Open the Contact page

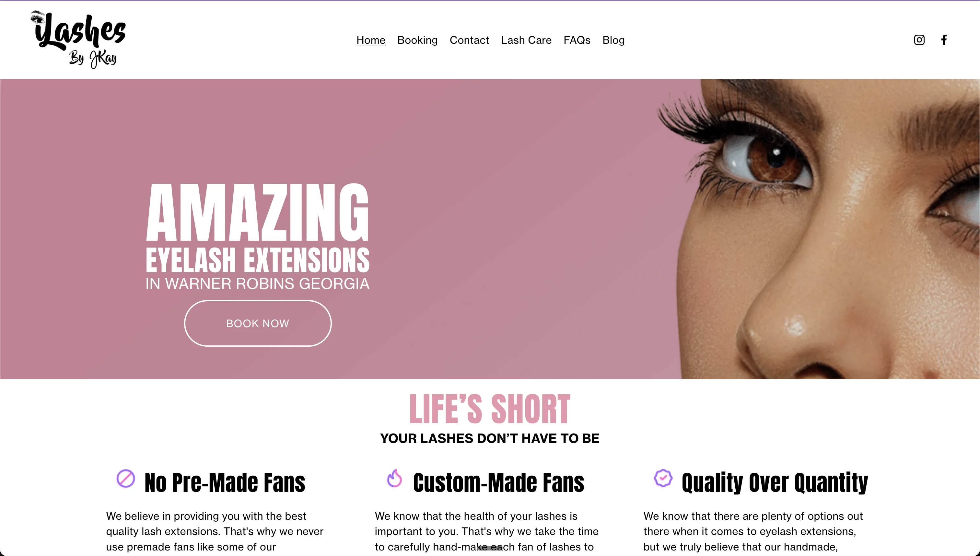[469, 40]
